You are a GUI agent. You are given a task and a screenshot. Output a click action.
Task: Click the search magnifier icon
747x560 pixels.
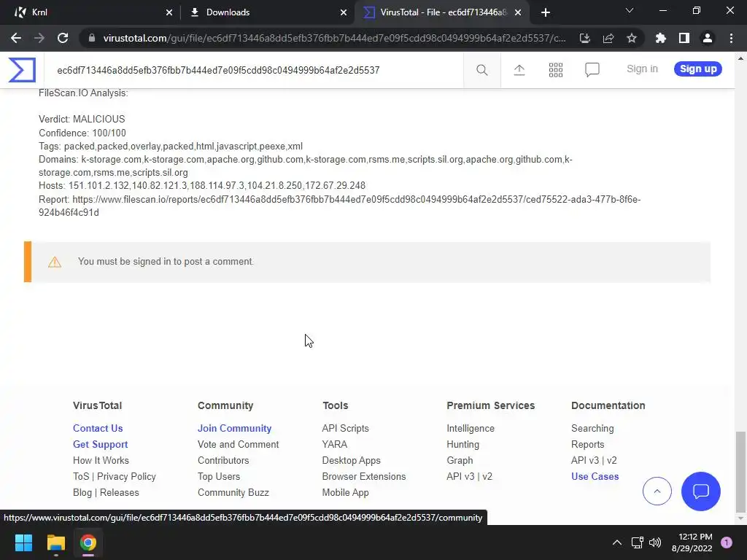[482, 70]
